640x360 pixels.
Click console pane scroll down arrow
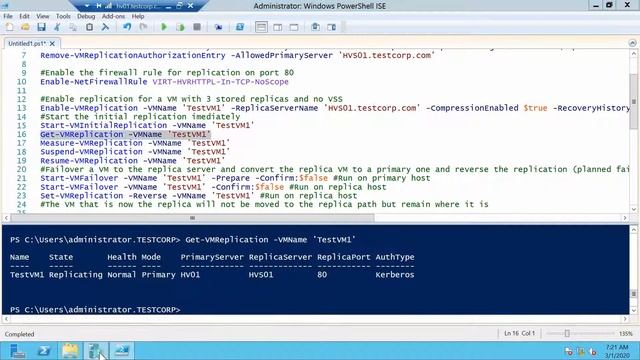tap(633, 310)
